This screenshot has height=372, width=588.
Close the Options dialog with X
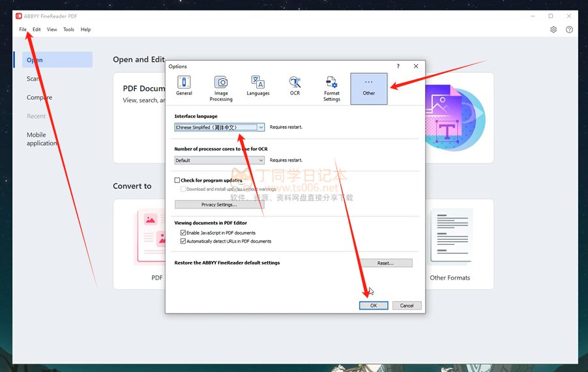click(x=416, y=66)
